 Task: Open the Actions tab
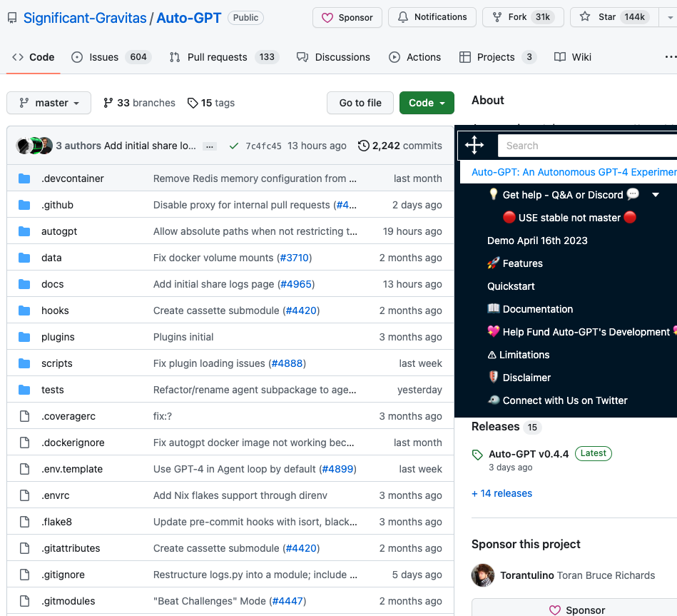point(414,57)
